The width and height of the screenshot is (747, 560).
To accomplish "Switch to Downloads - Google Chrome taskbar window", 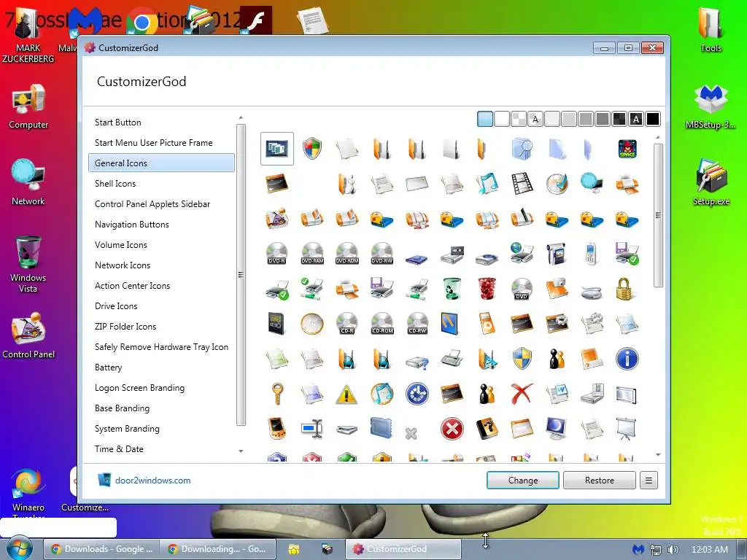I will tap(102, 549).
